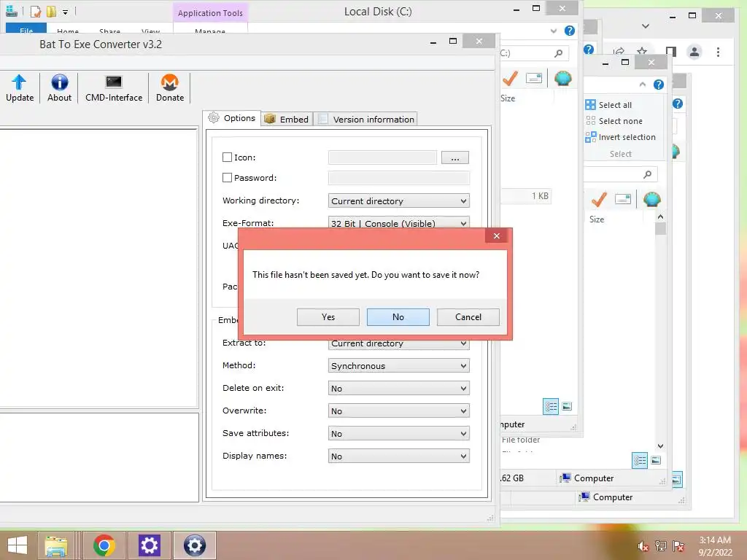Screen dimensions: 747x560
Task: Click the Donate Monero icon
Action: click(169, 82)
